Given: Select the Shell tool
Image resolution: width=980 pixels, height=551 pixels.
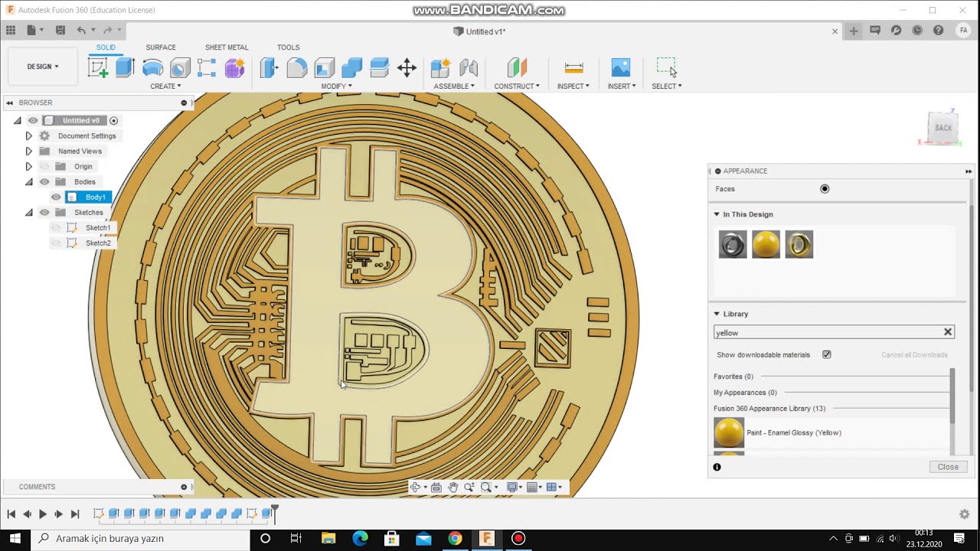Looking at the screenshot, I should tap(324, 67).
